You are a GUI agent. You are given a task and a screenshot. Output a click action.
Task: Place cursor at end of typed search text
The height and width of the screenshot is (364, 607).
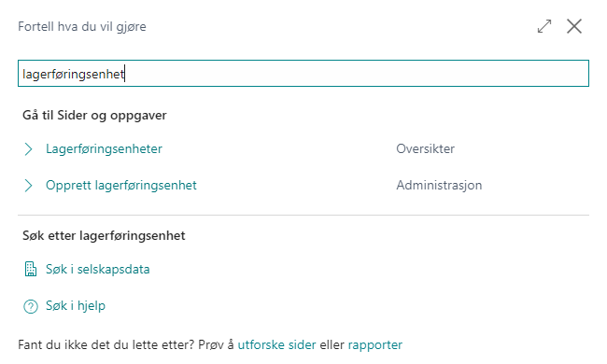coord(124,74)
